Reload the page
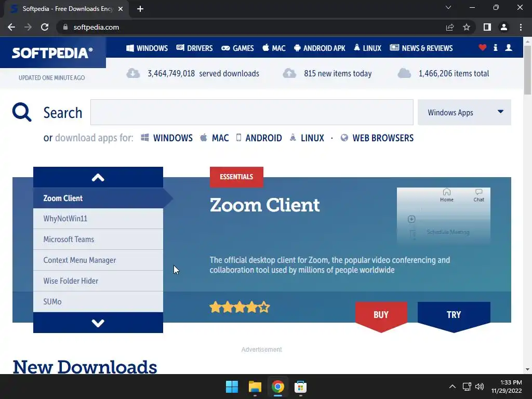The height and width of the screenshot is (399, 532). 45,27
